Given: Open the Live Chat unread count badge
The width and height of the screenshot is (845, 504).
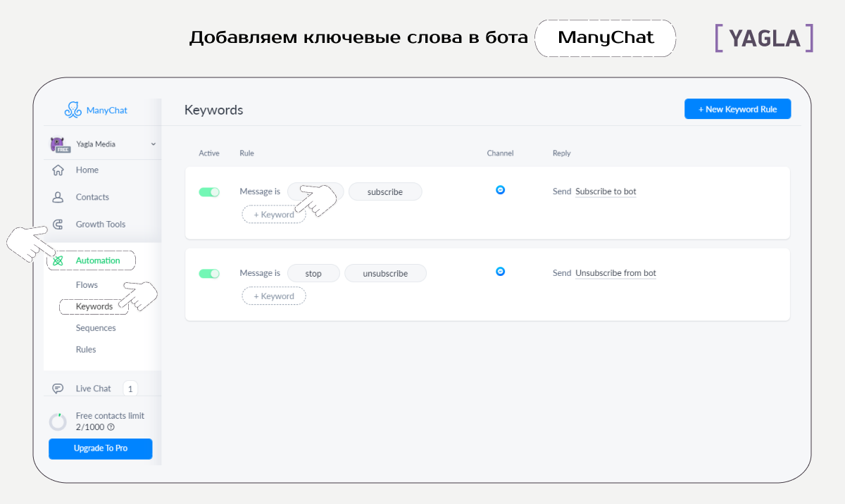Looking at the screenshot, I should (130, 389).
